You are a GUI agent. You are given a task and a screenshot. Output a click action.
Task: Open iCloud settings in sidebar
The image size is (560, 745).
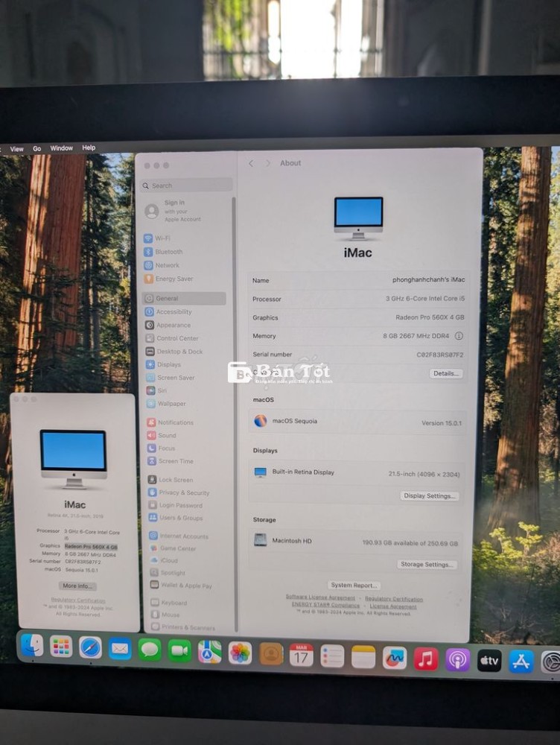tap(164, 560)
